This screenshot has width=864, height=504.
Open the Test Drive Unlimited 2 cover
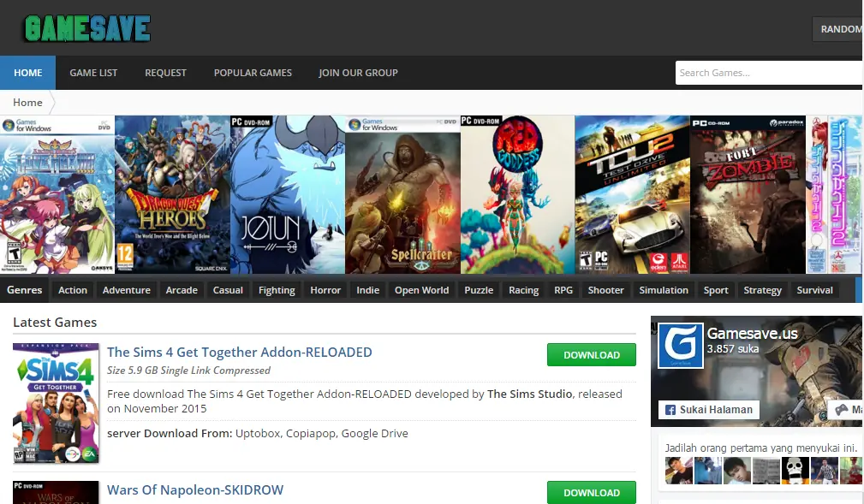(x=632, y=194)
